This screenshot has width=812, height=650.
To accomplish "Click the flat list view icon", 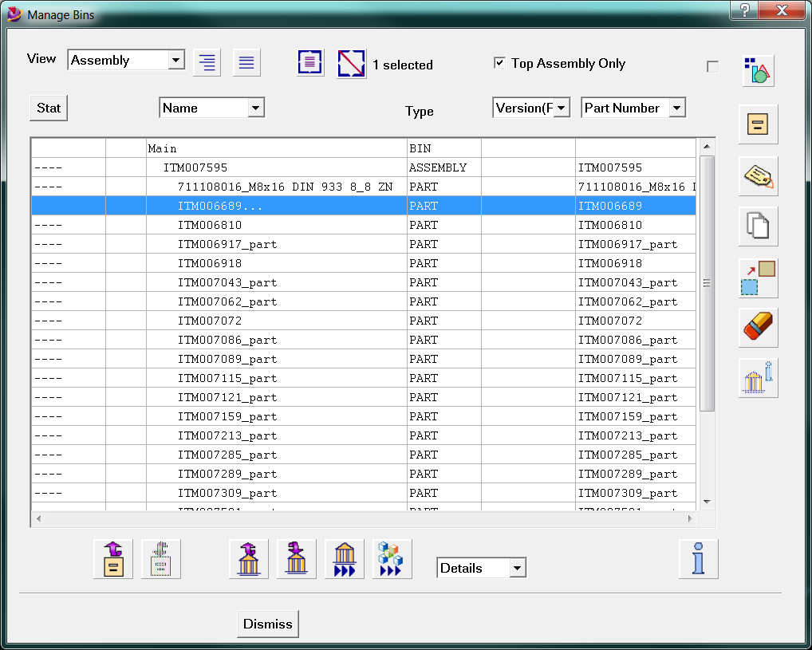I will (246, 63).
